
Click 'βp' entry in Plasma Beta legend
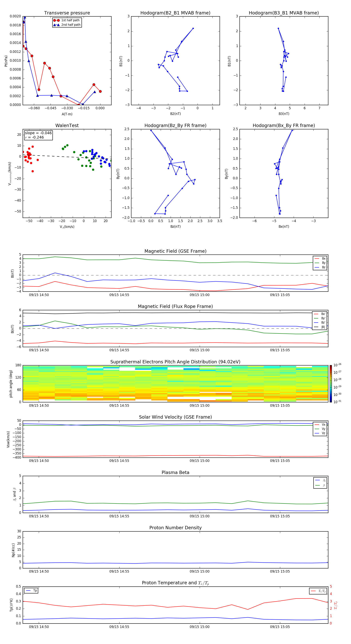click(324, 480)
